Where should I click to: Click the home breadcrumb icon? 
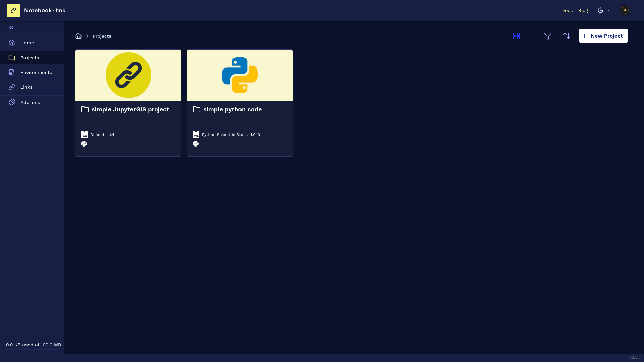[78, 36]
